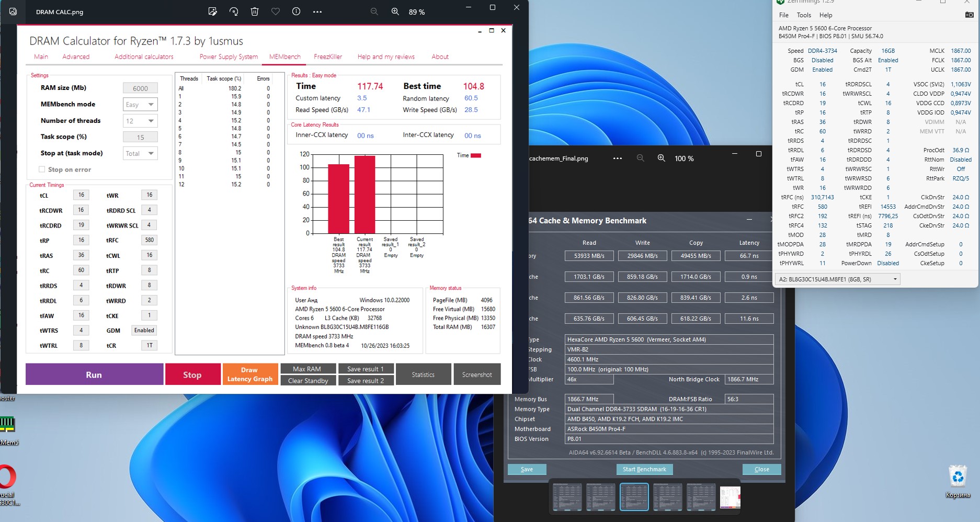
Task: Click the purple Run button
Action: tap(94, 375)
